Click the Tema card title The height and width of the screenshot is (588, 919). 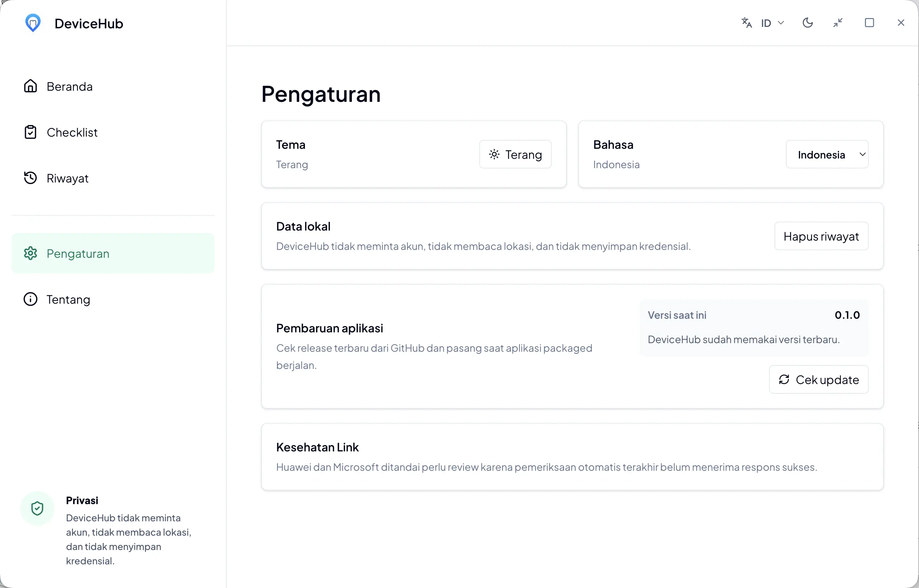click(x=291, y=145)
